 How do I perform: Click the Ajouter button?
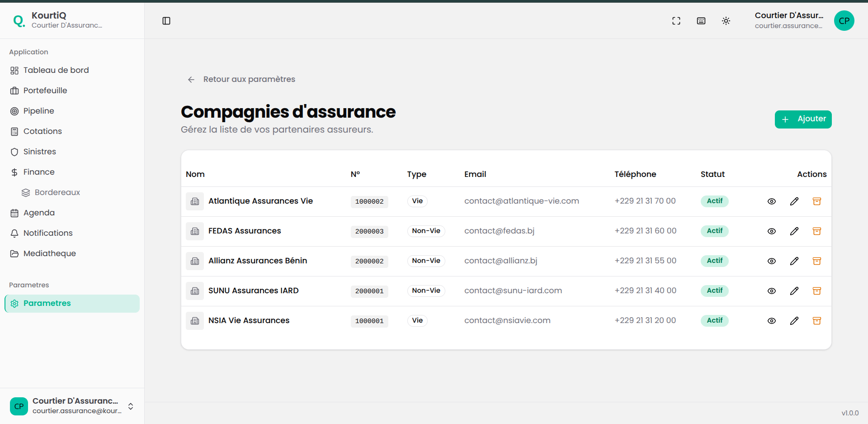803,119
